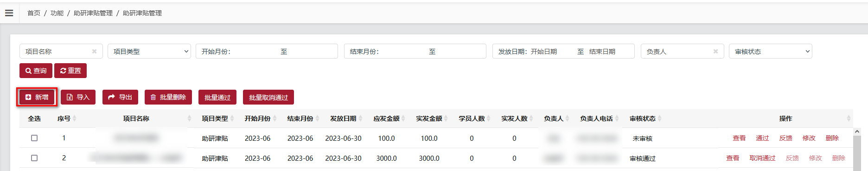
Task: Click 取消通过 in the 审核通过 row
Action: click(762, 158)
